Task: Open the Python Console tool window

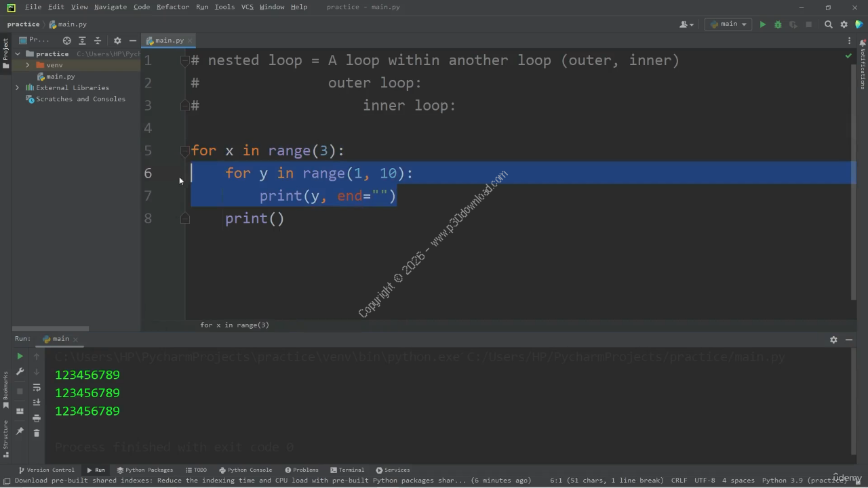Action: (x=245, y=470)
